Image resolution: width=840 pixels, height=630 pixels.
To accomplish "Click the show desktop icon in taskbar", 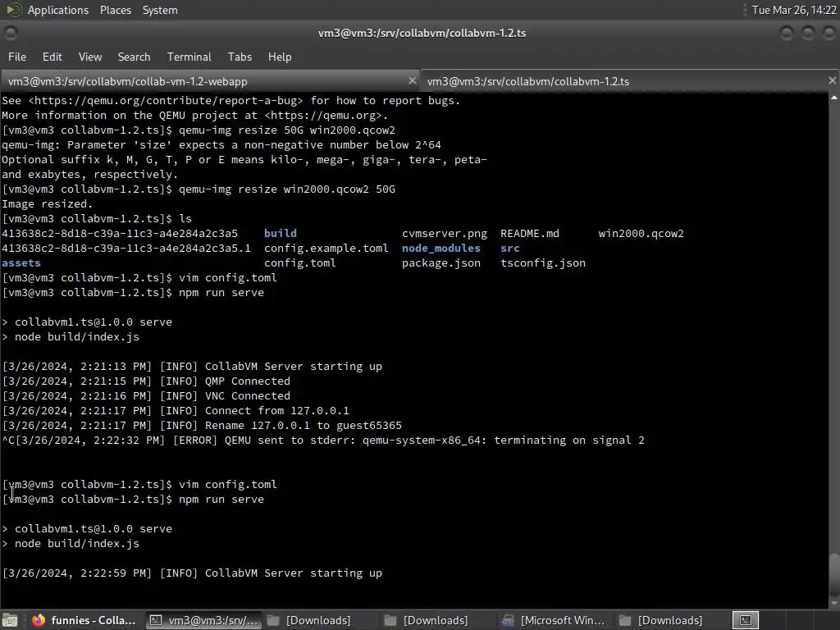I will (x=10, y=620).
